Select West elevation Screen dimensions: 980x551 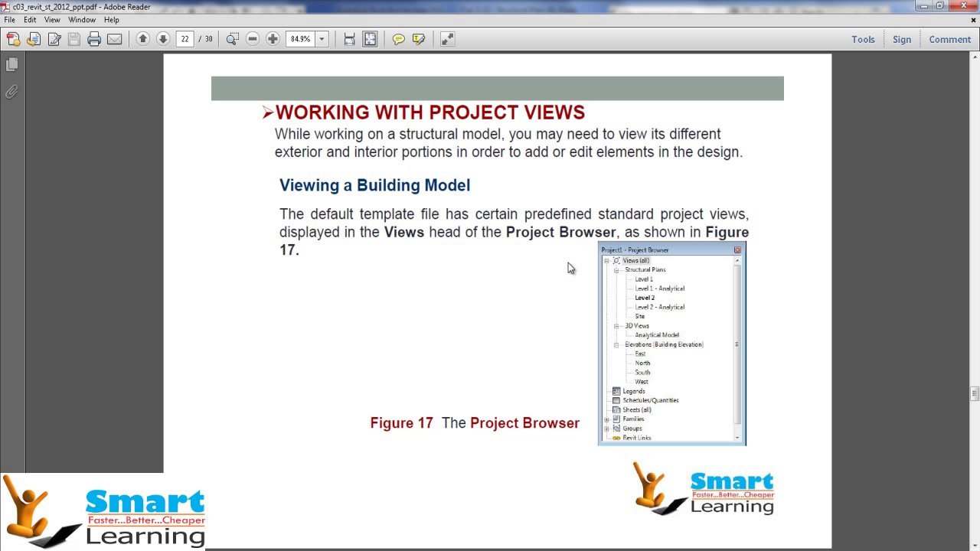point(642,382)
